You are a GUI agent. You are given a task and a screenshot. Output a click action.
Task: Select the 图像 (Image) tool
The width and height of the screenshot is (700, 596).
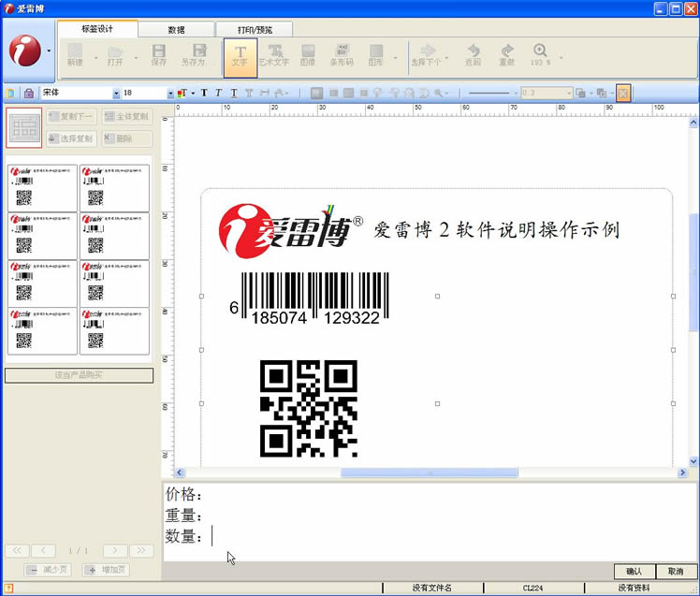(308, 55)
